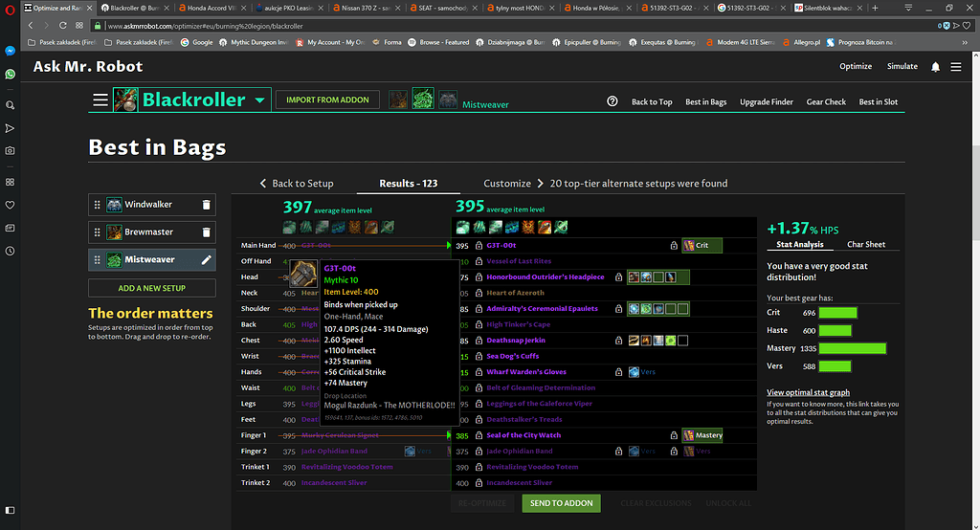The height and width of the screenshot is (530, 980).
Task: Click the Deathstalker's Treads item name
Action: 523,419
